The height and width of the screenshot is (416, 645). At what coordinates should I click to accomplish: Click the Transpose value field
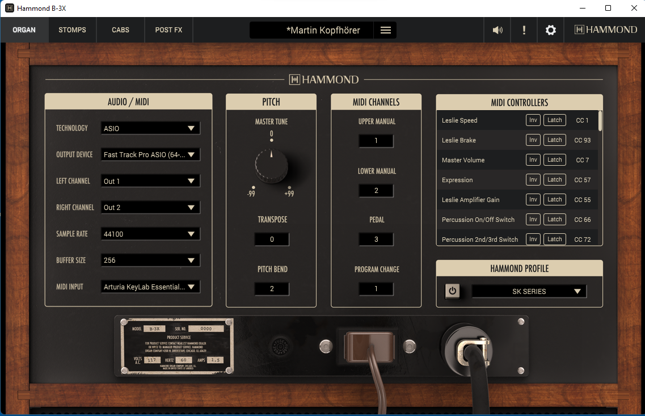click(x=271, y=239)
